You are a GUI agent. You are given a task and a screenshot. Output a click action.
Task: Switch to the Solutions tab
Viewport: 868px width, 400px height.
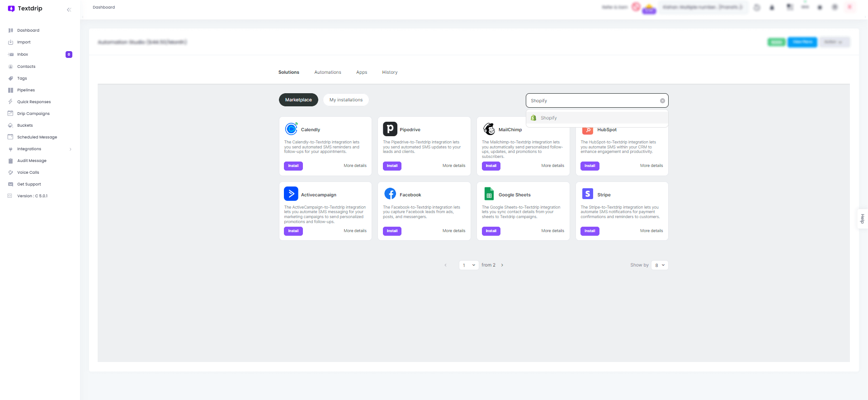tap(289, 72)
